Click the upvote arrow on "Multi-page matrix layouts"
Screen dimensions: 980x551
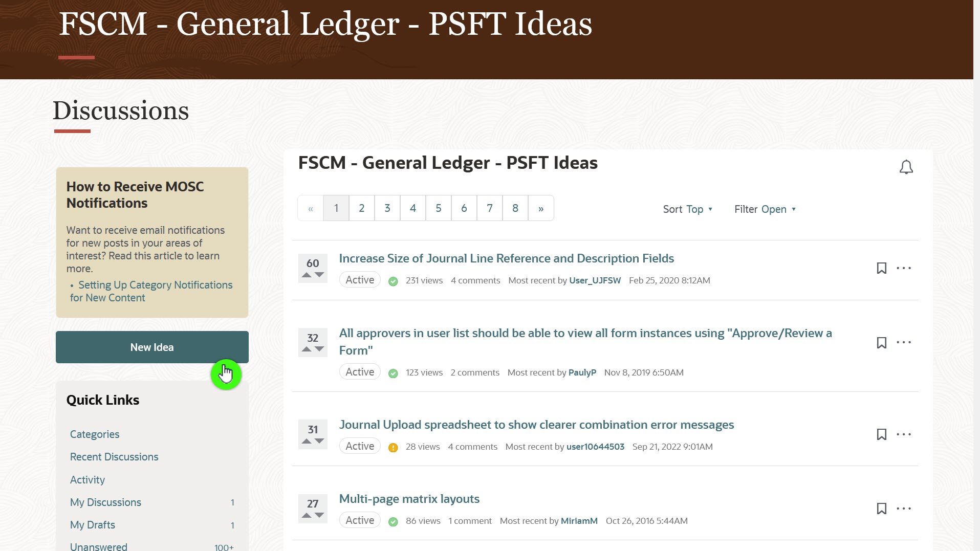(307, 516)
